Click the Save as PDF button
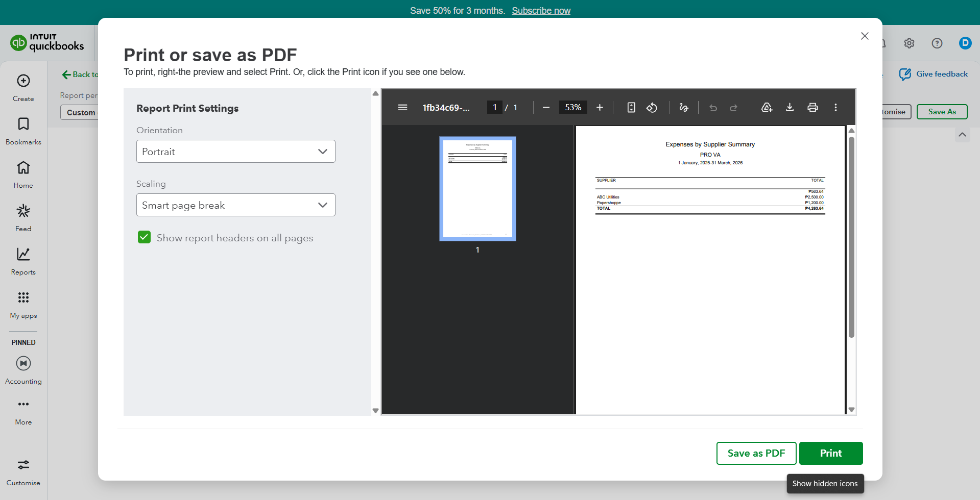980x500 pixels. [x=756, y=453]
